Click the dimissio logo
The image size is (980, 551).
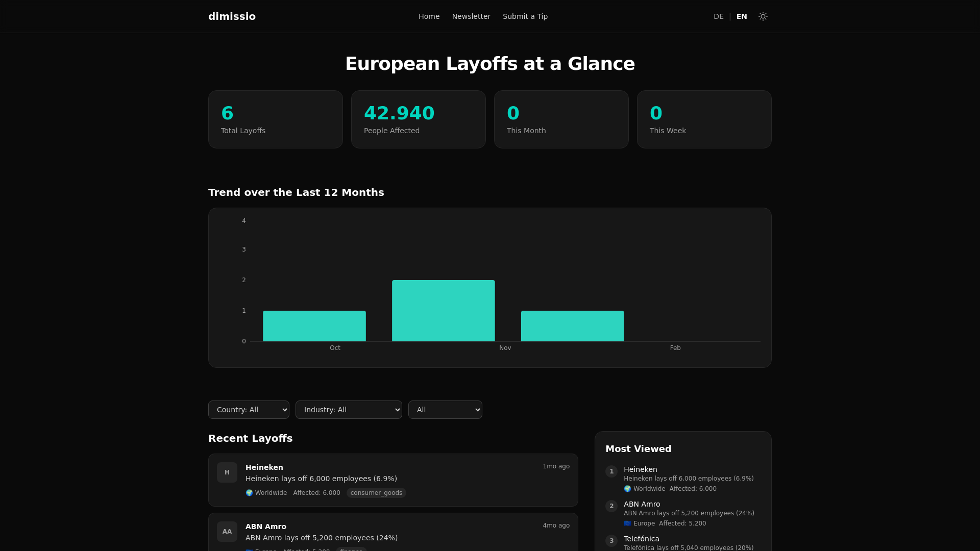232,16
